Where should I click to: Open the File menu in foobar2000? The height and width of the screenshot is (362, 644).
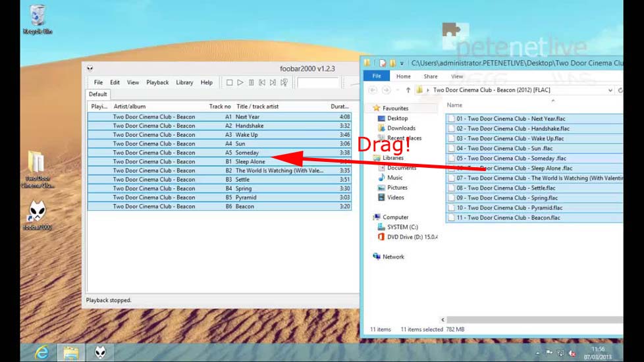98,82
